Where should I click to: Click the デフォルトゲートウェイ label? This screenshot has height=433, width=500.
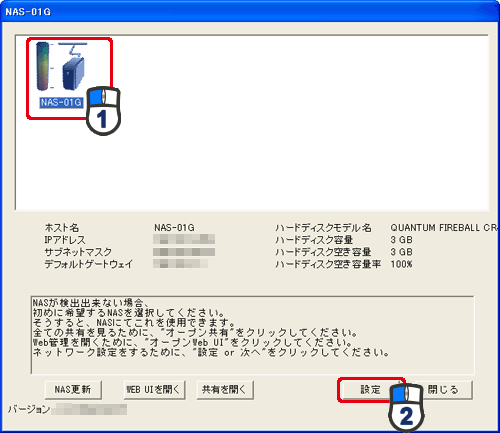(x=89, y=264)
